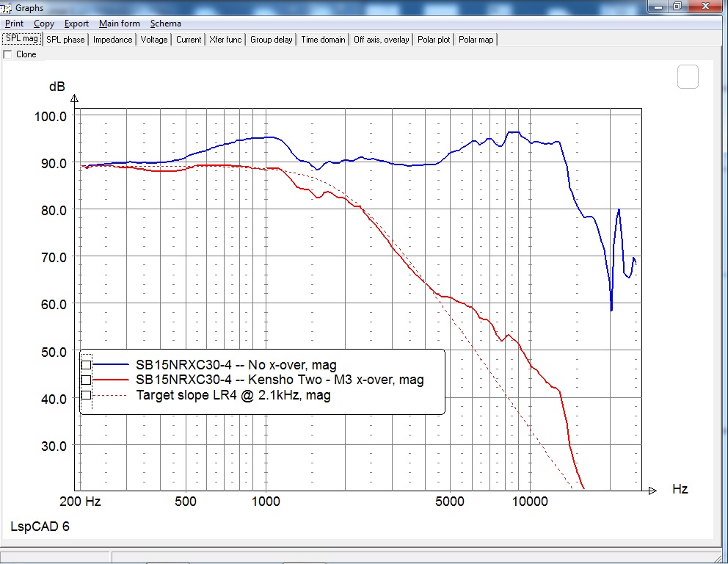This screenshot has width=728, height=564.
Task: Switch to the Xfer func tab
Action: pyautogui.click(x=225, y=40)
